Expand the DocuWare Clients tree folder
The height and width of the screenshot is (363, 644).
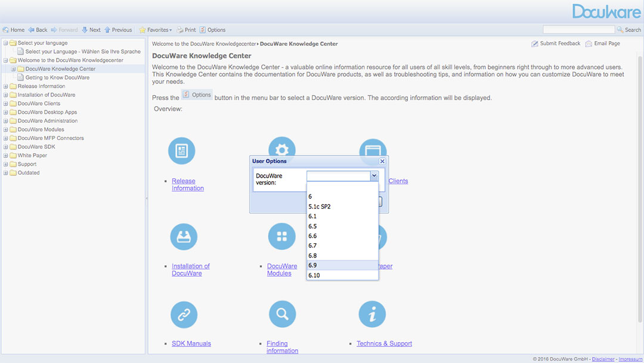(x=5, y=104)
